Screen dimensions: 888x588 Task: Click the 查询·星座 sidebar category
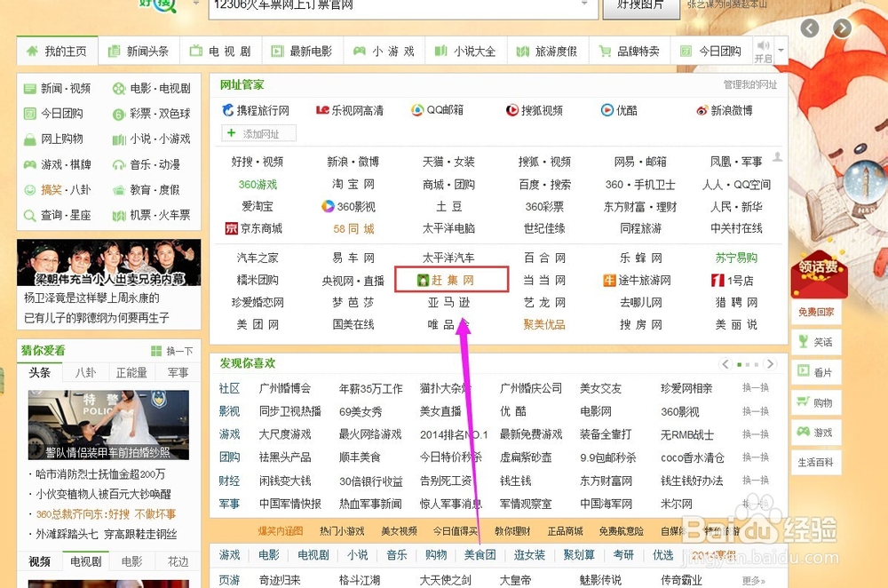57,215
